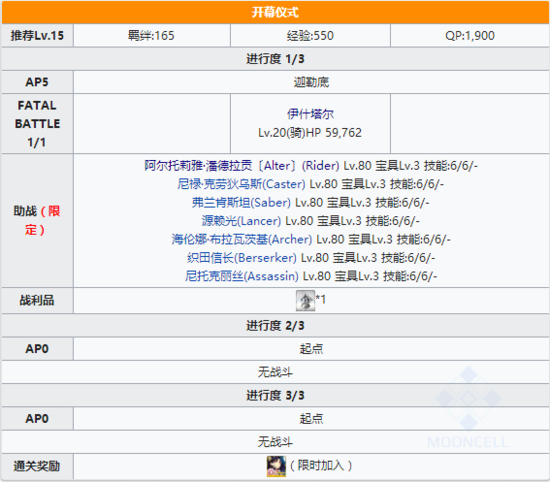Open 尼禄·克劳狄乌斯 Caster support link

pos(241,184)
